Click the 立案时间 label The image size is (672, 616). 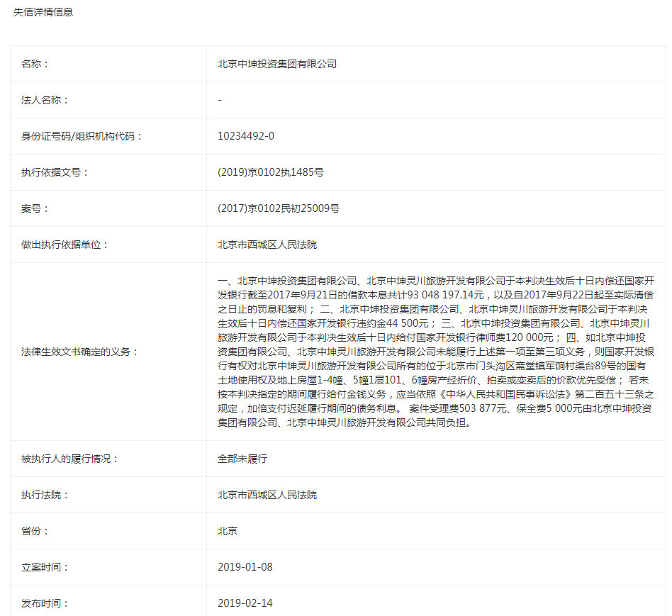pos(45,568)
